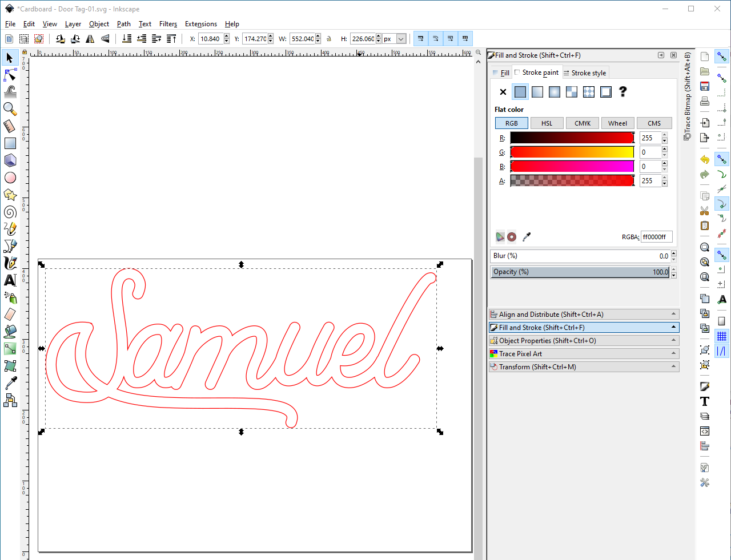Toggle move patterns with objects
731x560 pixels.
tap(465, 39)
